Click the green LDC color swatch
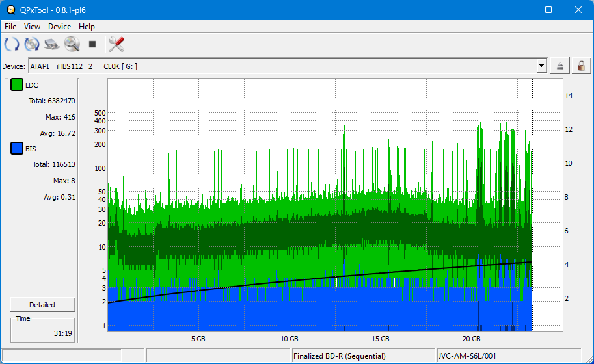The width and height of the screenshot is (594, 364). click(x=17, y=85)
